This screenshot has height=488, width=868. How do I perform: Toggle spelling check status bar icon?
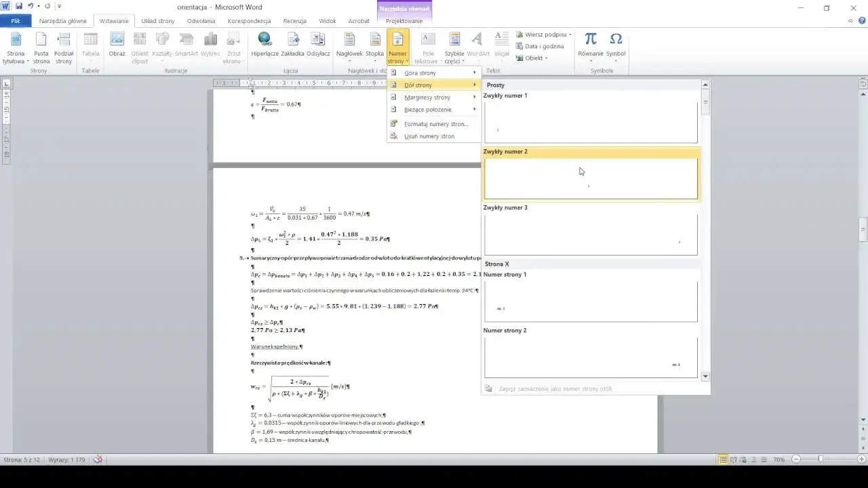click(98, 459)
